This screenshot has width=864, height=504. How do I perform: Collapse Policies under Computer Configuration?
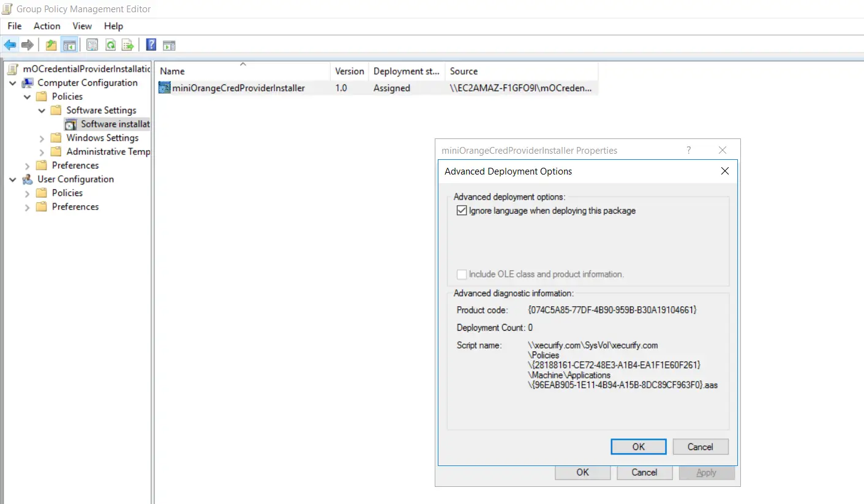coord(28,97)
